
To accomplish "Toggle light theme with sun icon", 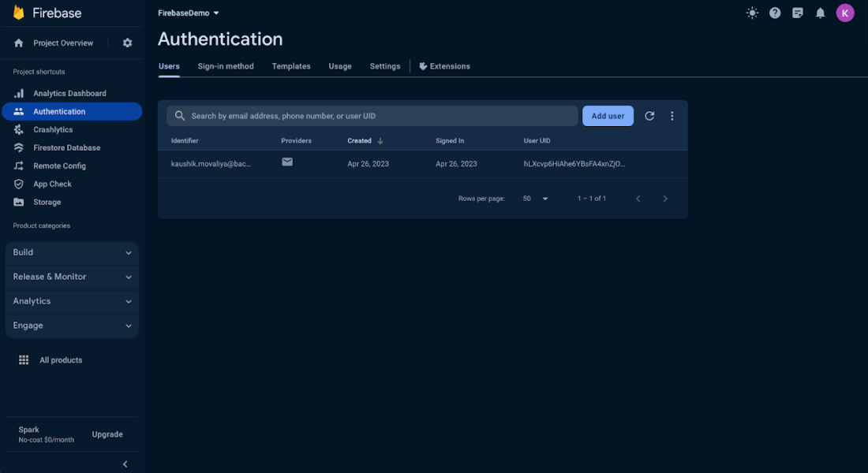I will click(x=752, y=13).
